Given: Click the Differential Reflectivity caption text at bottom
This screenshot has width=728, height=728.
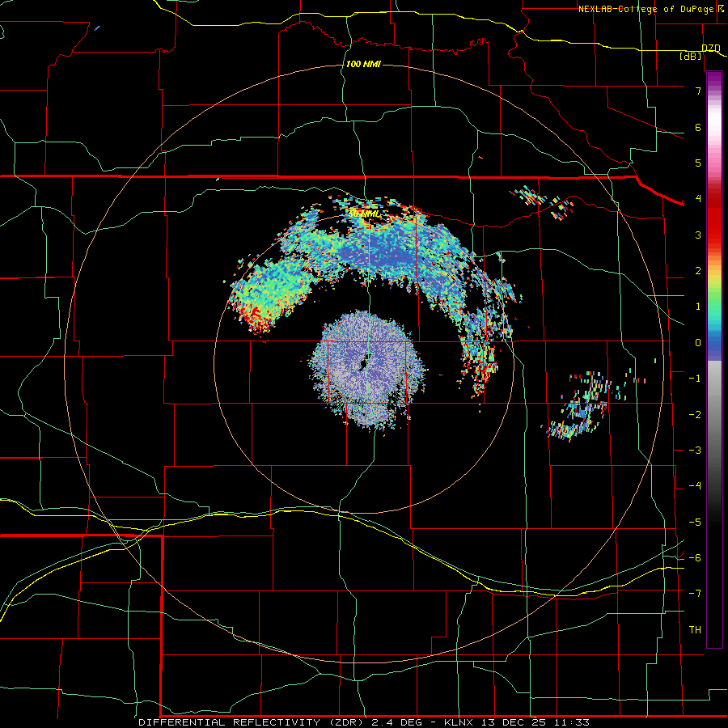Looking at the screenshot, I should click(363, 722).
